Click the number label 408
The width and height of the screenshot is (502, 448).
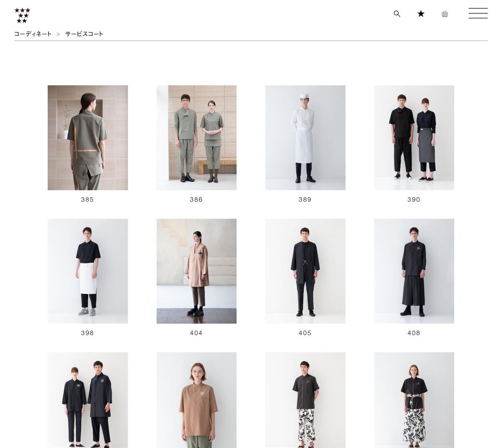(414, 333)
